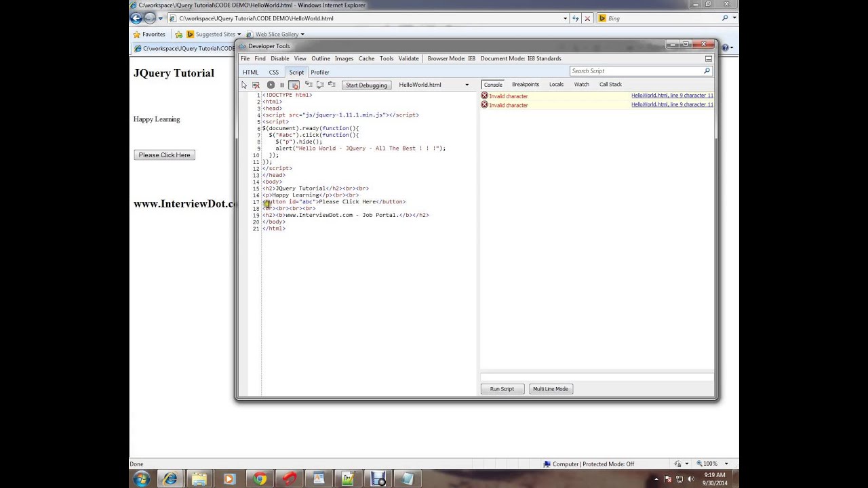
Task: Open the File menu in Developer Tools
Action: (x=245, y=58)
